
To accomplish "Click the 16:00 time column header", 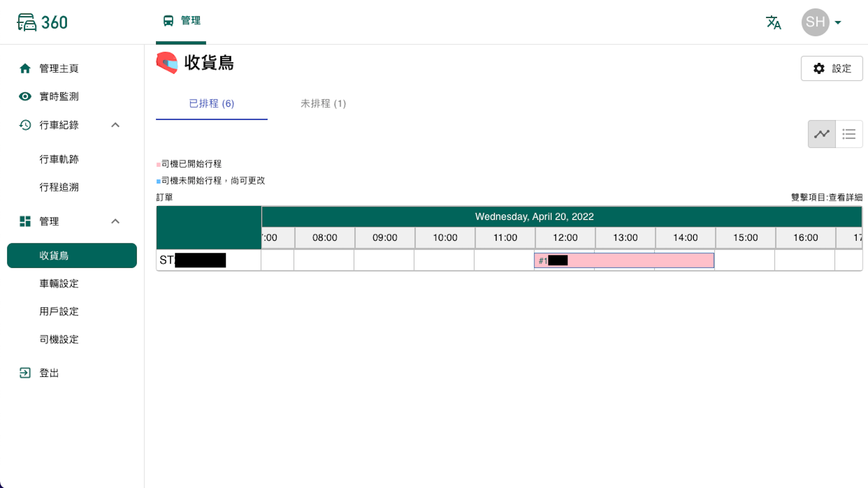I will tap(806, 237).
